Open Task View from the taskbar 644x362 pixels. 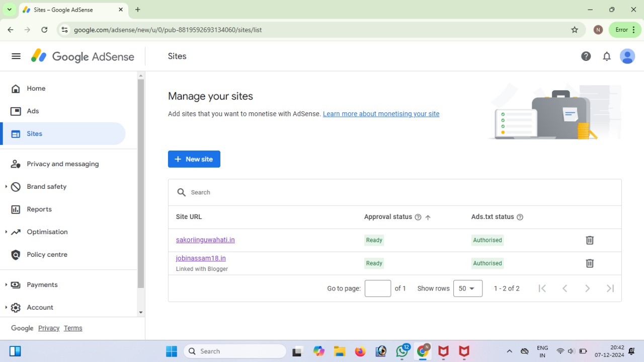pyautogui.click(x=297, y=351)
